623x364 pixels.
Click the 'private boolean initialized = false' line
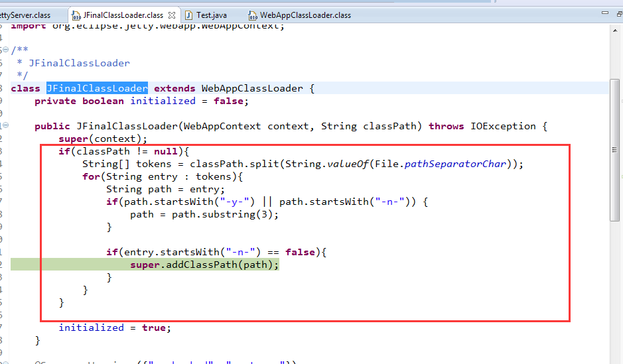pyautogui.click(x=141, y=101)
